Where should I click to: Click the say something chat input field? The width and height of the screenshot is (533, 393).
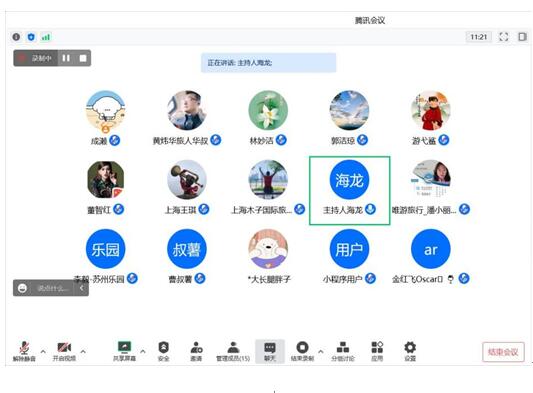tap(53, 288)
